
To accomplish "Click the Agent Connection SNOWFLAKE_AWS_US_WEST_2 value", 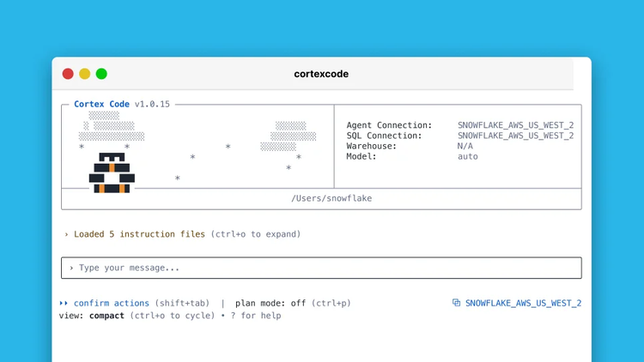I will pos(515,125).
